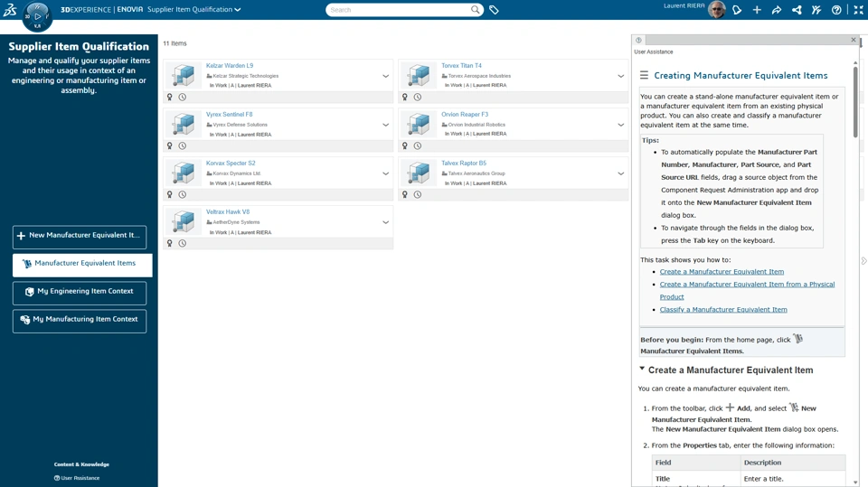Toggle fullscreen expand icon in top bar
The image size is (868, 487).
[859, 10]
